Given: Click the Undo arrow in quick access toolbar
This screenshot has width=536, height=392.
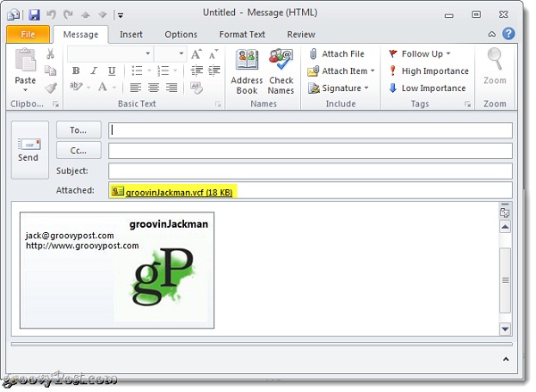Looking at the screenshot, I should [51, 14].
